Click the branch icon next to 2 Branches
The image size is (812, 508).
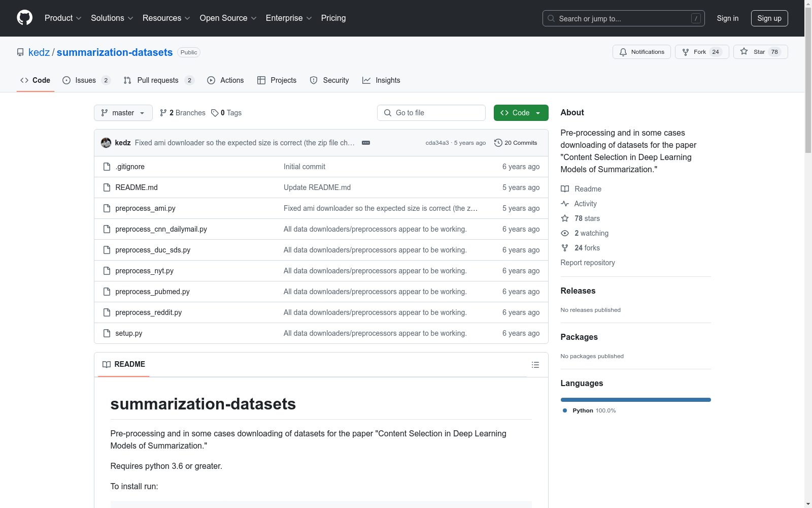click(163, 113)
